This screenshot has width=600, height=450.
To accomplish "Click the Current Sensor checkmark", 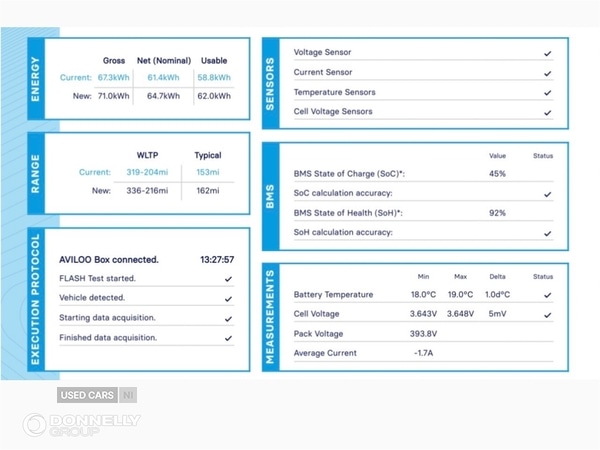I will click(x=547, y=73).
